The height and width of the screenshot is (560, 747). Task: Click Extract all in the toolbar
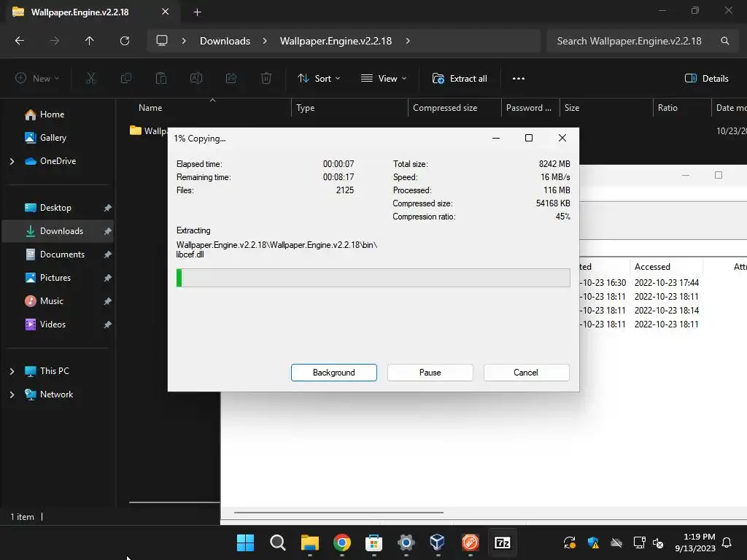click(460, 79)
